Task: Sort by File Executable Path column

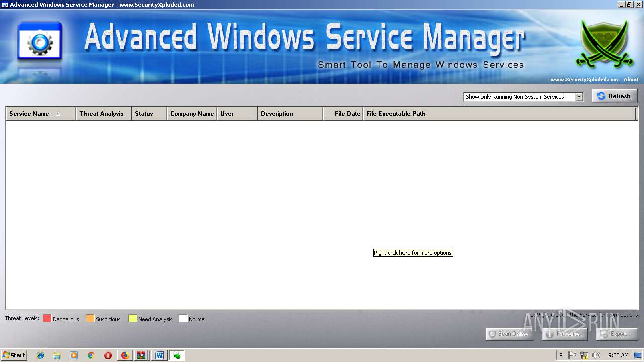Action: tap(499, 114)
